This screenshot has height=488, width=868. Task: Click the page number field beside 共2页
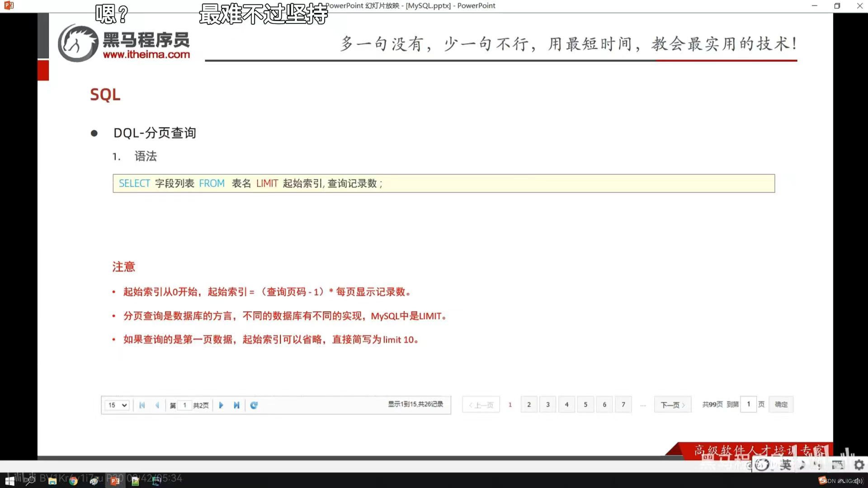(184, 405)
